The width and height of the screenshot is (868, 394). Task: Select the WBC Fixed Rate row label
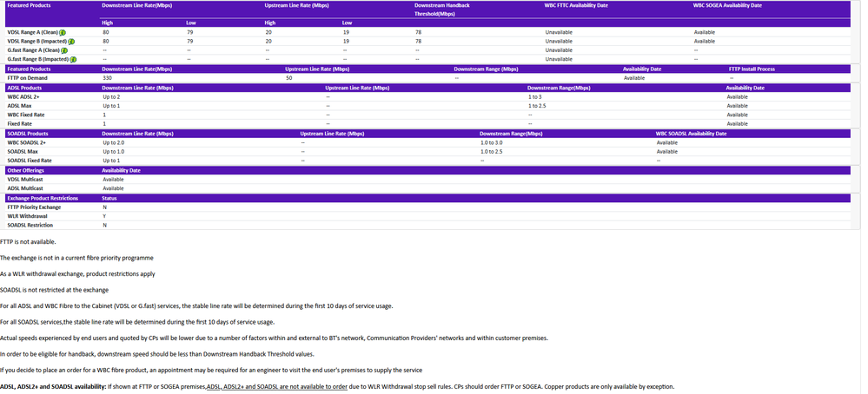pos(25,115)
